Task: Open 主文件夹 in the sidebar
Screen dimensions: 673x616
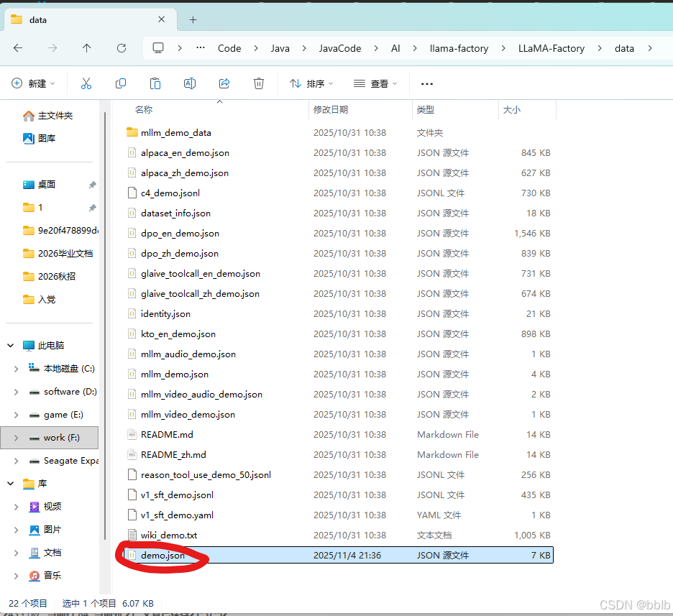Action: pos(47,116)
